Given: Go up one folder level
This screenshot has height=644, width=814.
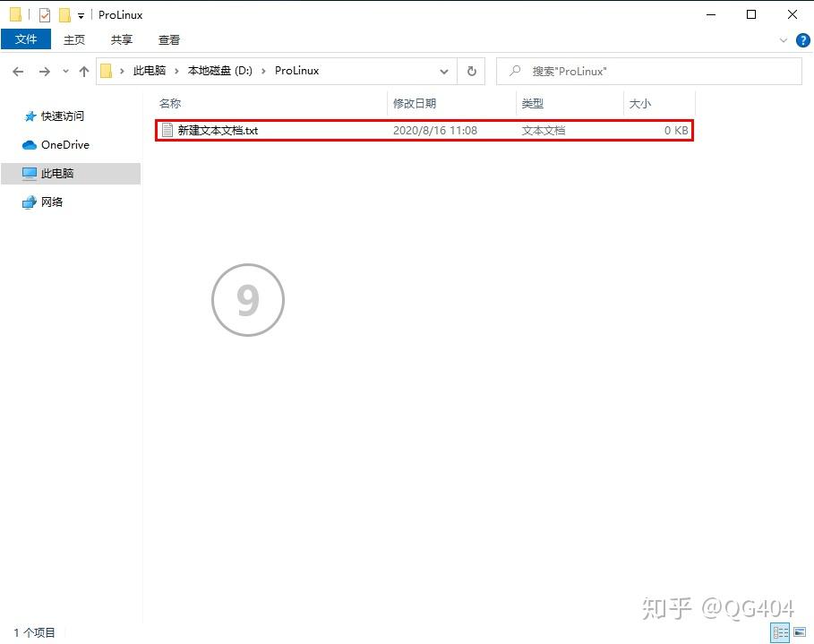Looking at the screenshot, I should pos(84,72).
